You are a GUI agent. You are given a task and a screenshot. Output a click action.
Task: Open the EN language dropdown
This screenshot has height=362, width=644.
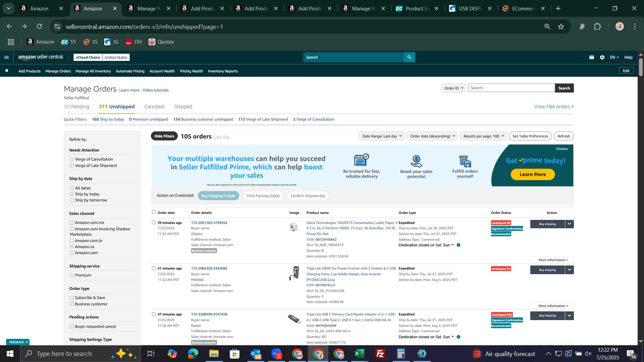point(614,57)
